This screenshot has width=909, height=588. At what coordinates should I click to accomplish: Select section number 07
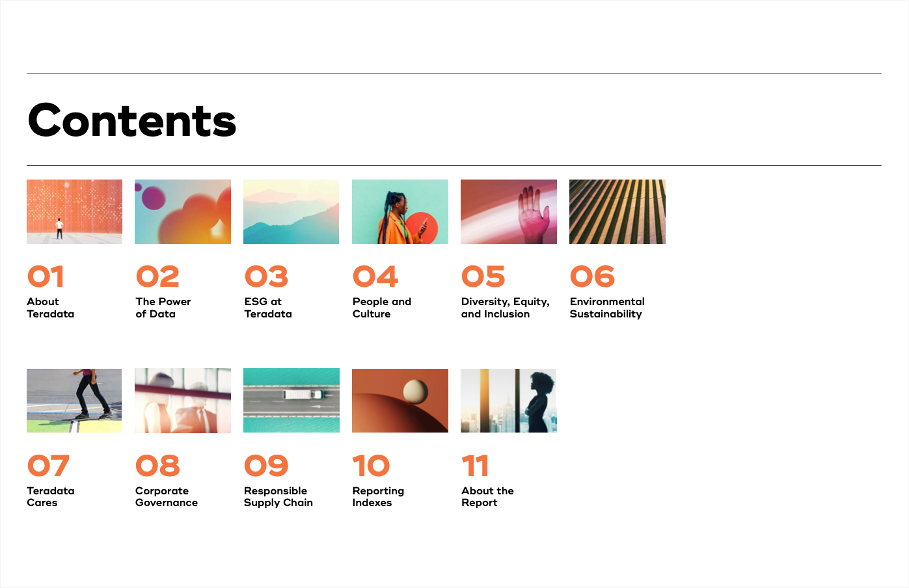click(x=48, y=466)
